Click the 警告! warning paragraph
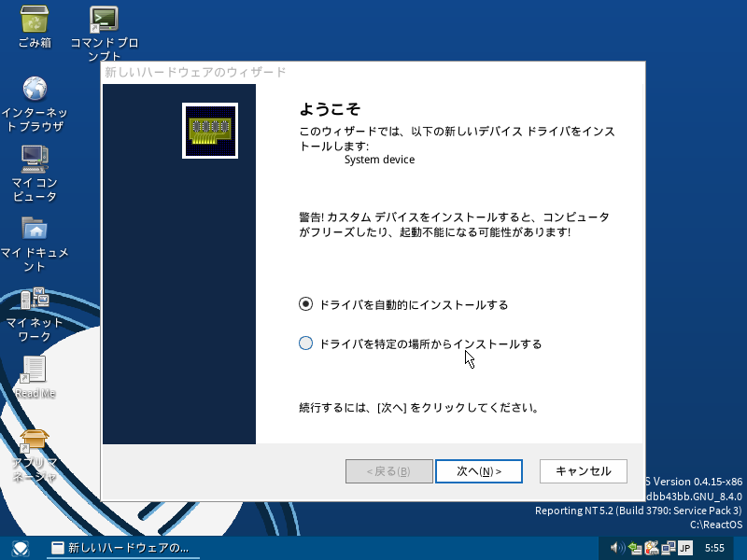The height and width of the screenshot is (560, 747). [454, 225]
